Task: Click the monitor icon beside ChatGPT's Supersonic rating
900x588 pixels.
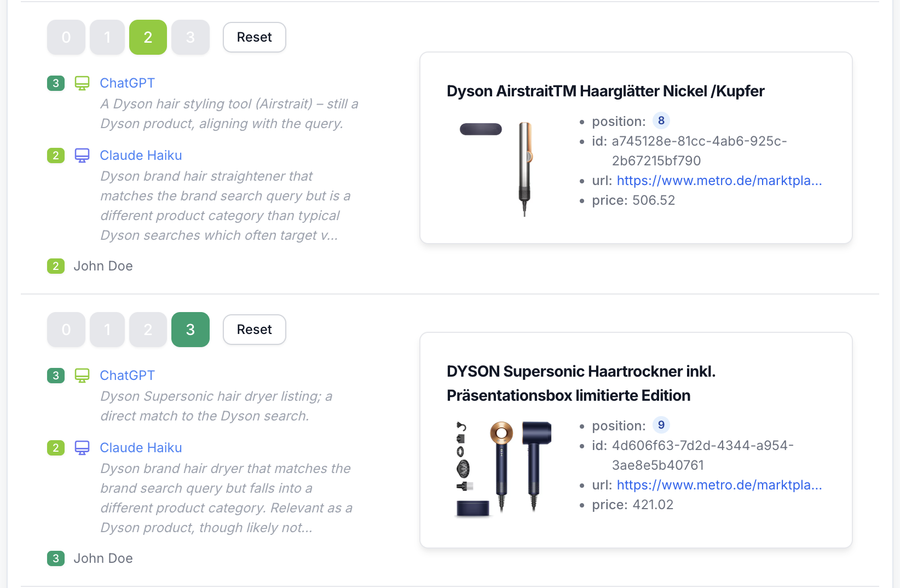Action: click(82, 375)
